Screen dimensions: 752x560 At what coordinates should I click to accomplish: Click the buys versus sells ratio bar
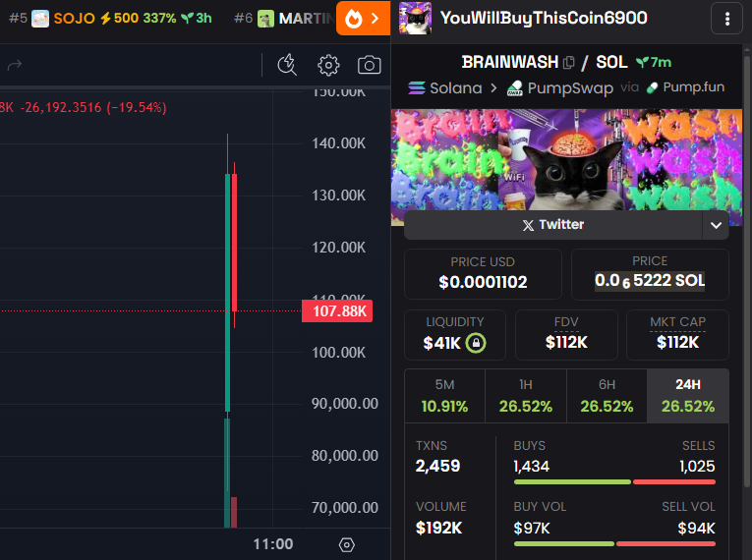614,481
